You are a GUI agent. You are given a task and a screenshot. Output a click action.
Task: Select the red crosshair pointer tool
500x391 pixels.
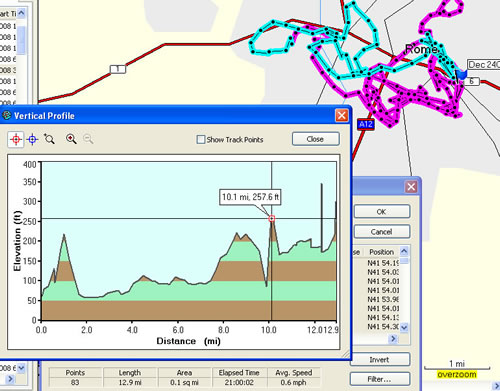pyautogui.click(x=16, y=139)
